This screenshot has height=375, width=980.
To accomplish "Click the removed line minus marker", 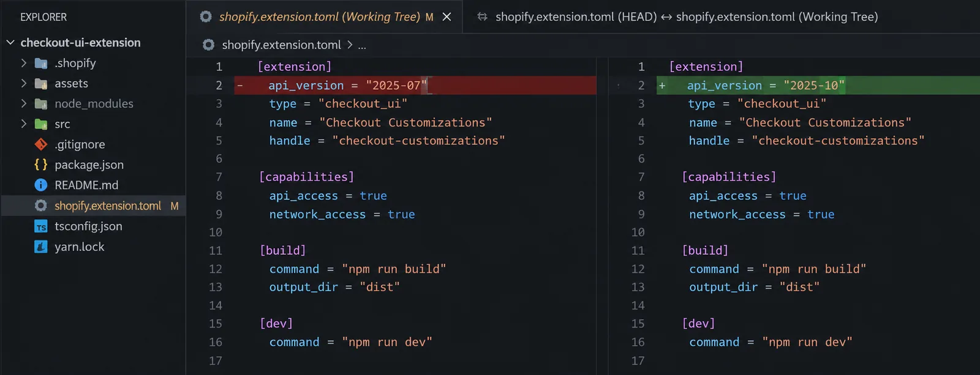I will tap(240, 86).
